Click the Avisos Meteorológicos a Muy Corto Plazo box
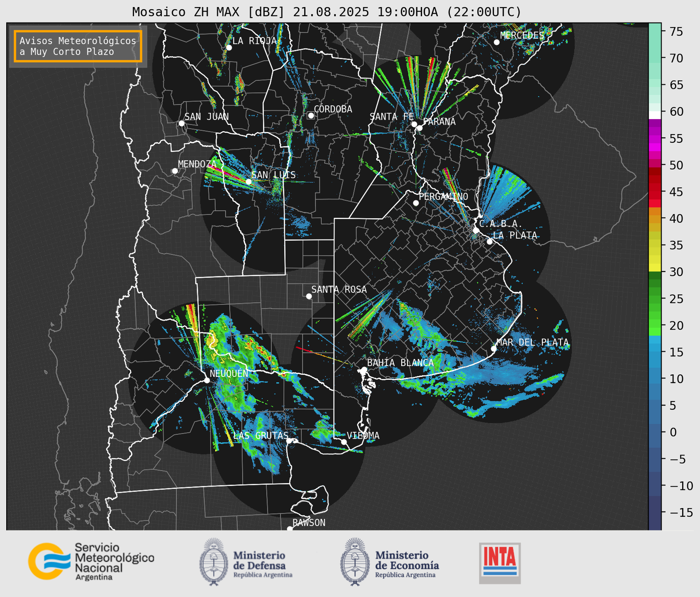The width and height of the screenshot is (700, 597). pos(78,46)
